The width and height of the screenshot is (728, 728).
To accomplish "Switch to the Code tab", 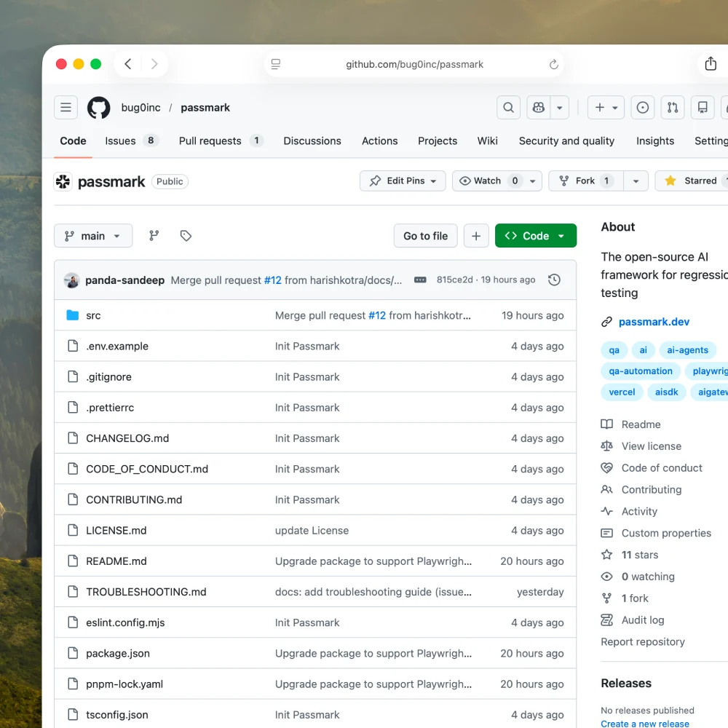I will pos(73,141).
